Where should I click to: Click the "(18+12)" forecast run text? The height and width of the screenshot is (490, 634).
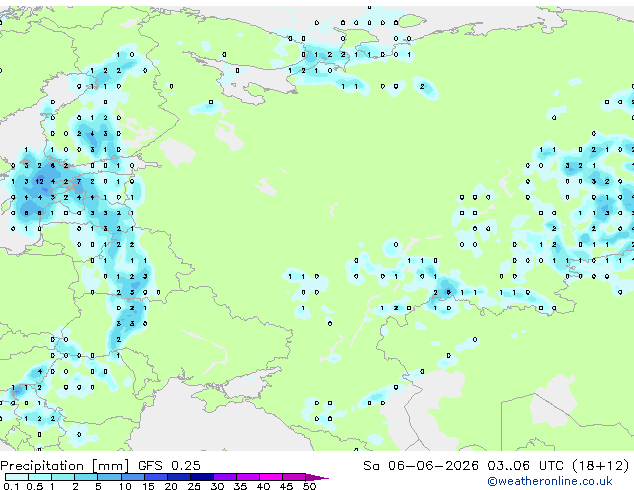(x=601, y=466)
